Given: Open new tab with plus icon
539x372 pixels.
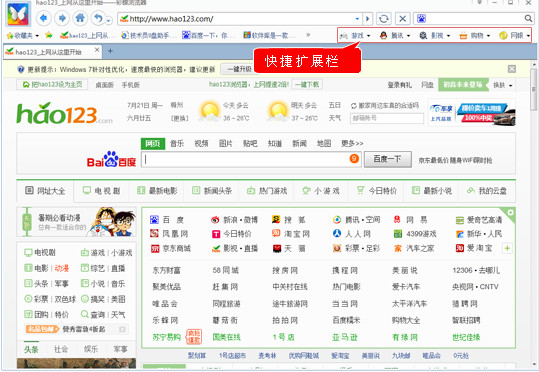Looking at the screenshot, I should click(110, 51).
